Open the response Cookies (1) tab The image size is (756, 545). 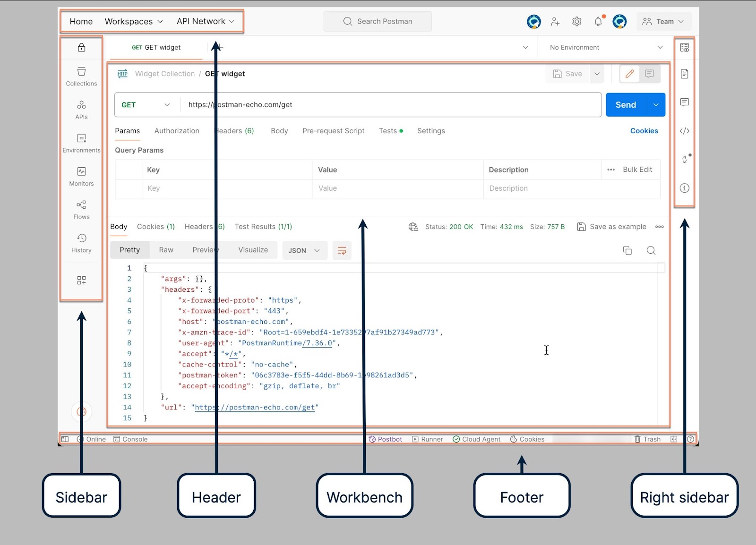tap(156, 227)
